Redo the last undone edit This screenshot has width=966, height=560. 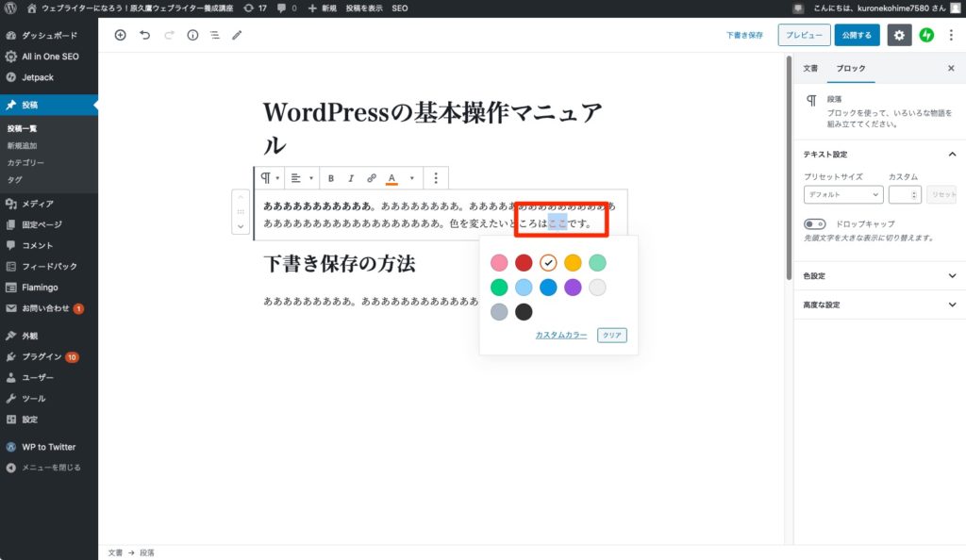[169, 35]
